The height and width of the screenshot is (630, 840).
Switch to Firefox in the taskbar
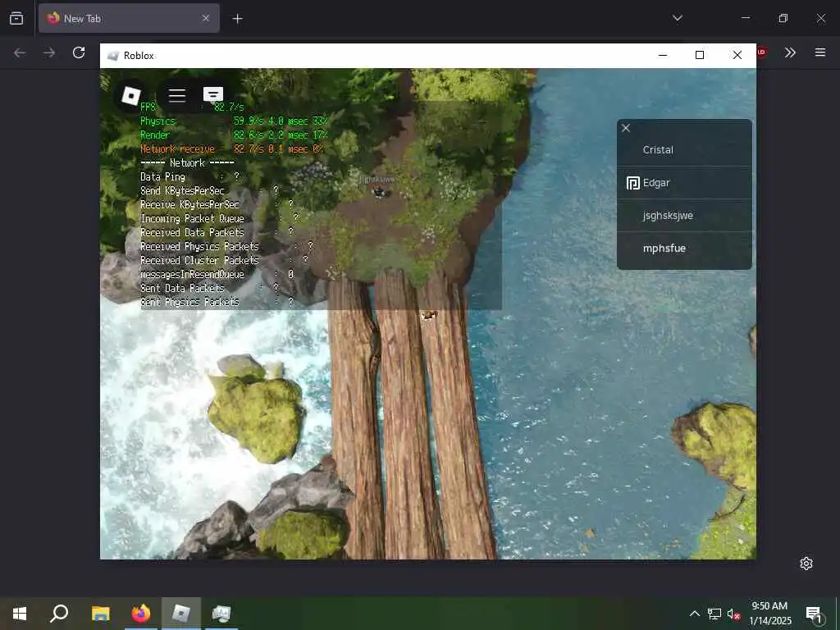coord(141,614)
